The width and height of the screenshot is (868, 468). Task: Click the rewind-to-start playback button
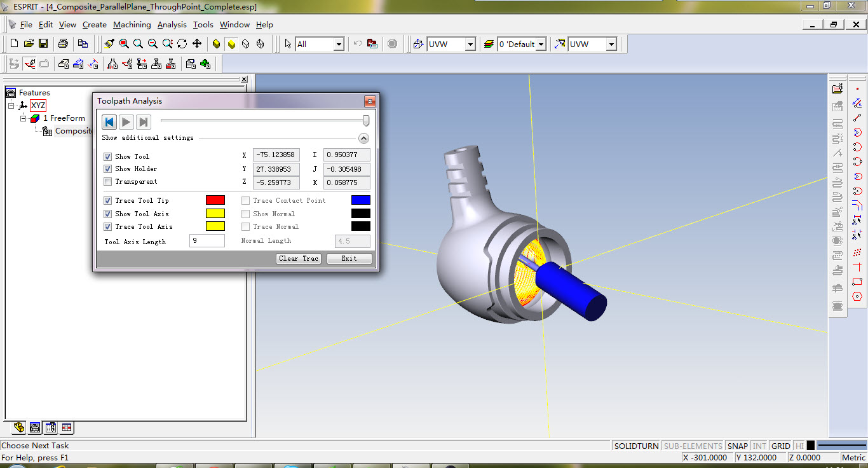coord(109,122)
